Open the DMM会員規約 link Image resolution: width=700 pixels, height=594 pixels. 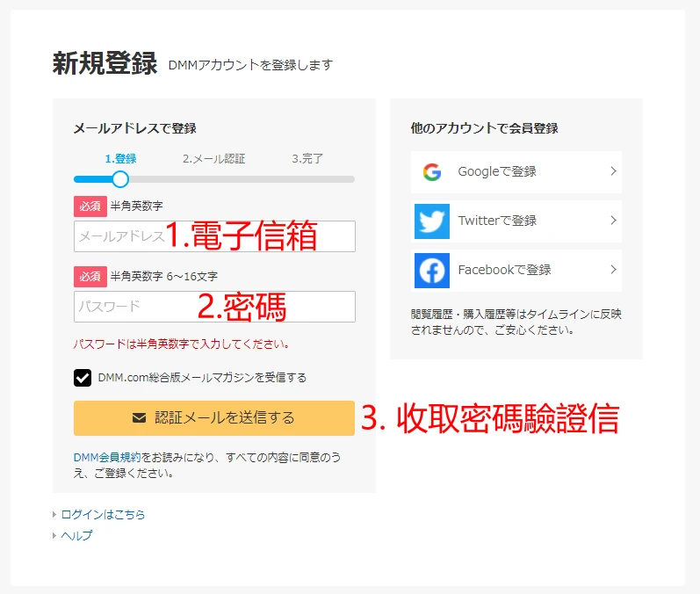[107, 457]
